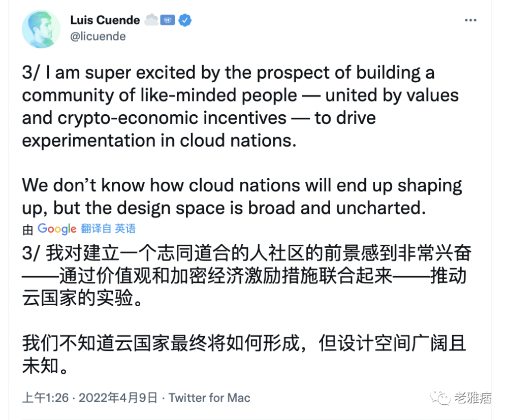Click the cloud emoji beside the name
Screen dimensions: 508x420
(x=151, y=20)
